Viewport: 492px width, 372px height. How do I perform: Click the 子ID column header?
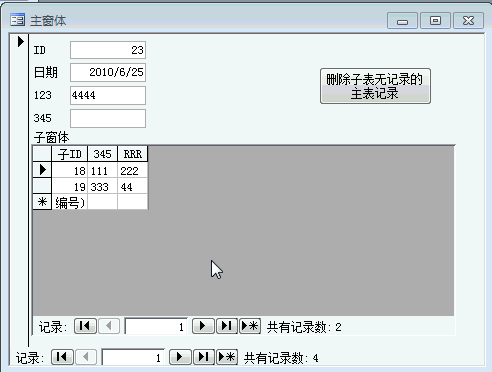(x=70, y=154)
